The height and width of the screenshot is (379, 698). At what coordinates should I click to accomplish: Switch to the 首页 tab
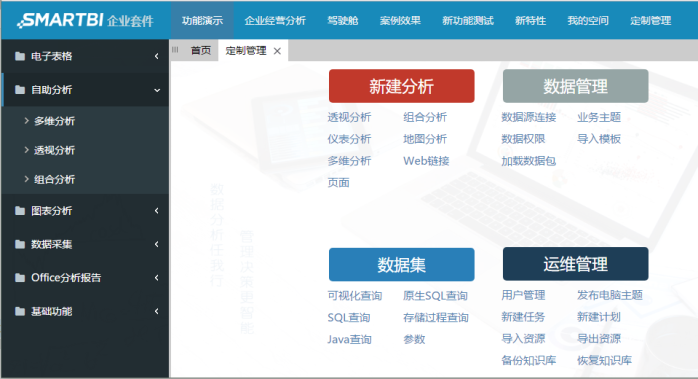point(201,50)
